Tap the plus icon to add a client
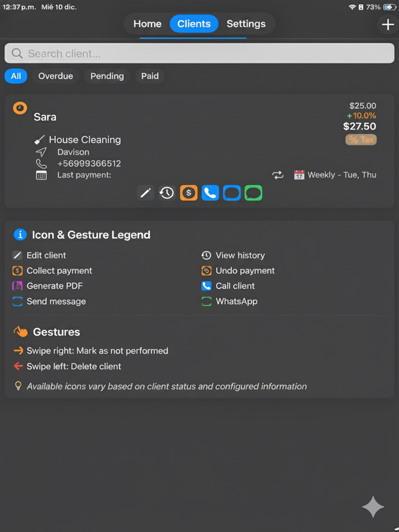 tap(388, 25)
